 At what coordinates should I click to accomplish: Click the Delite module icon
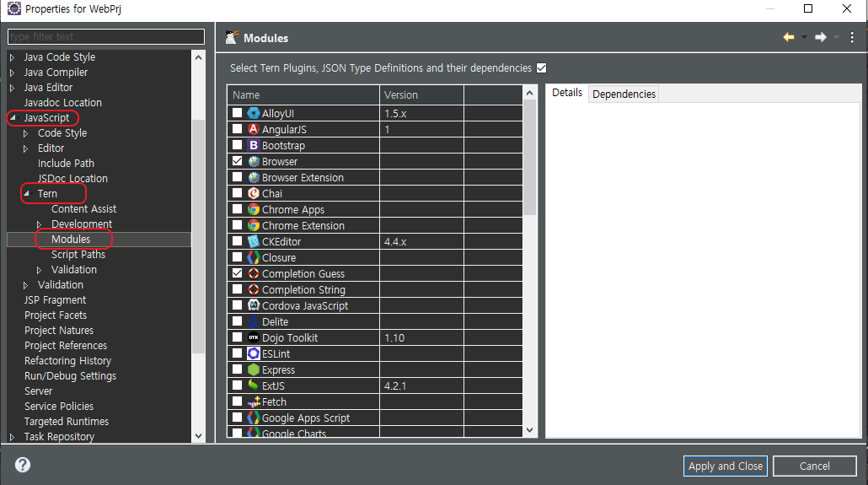click(254, 321)
